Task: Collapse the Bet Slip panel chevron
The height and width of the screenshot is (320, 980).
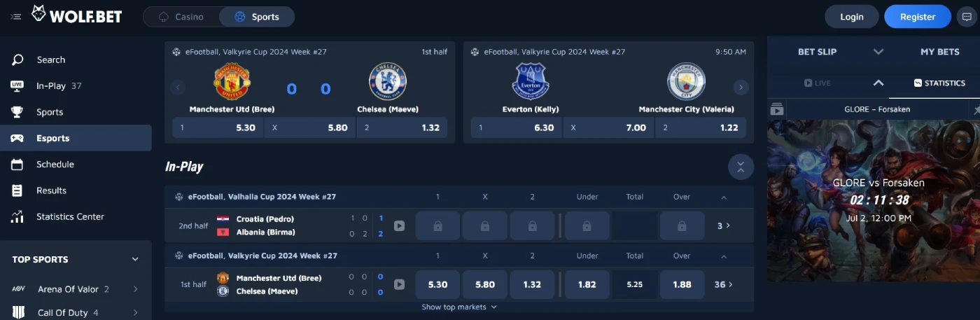Action: [x=878, y=52]
